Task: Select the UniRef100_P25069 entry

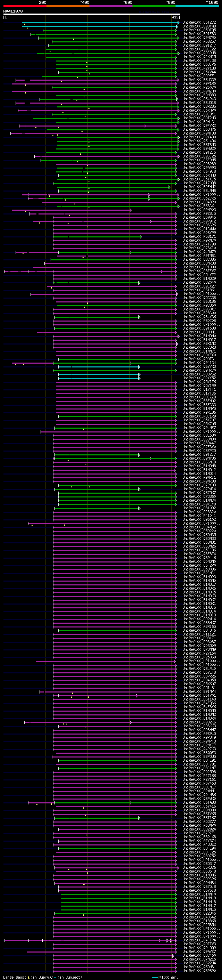Action: pyautogui.click(x=199, y=657)
